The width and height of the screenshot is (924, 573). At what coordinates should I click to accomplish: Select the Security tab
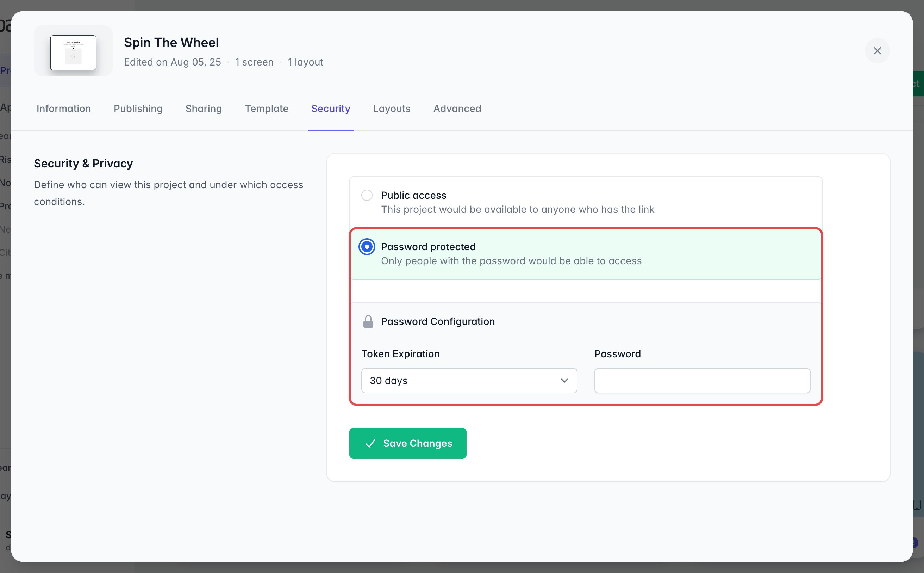click(x=331, y=109)
